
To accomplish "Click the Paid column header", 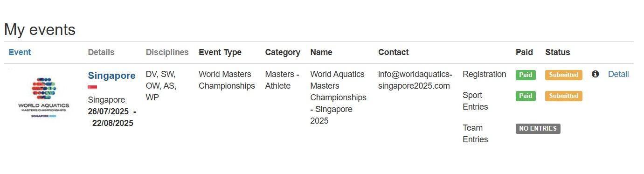I will 524,52.
